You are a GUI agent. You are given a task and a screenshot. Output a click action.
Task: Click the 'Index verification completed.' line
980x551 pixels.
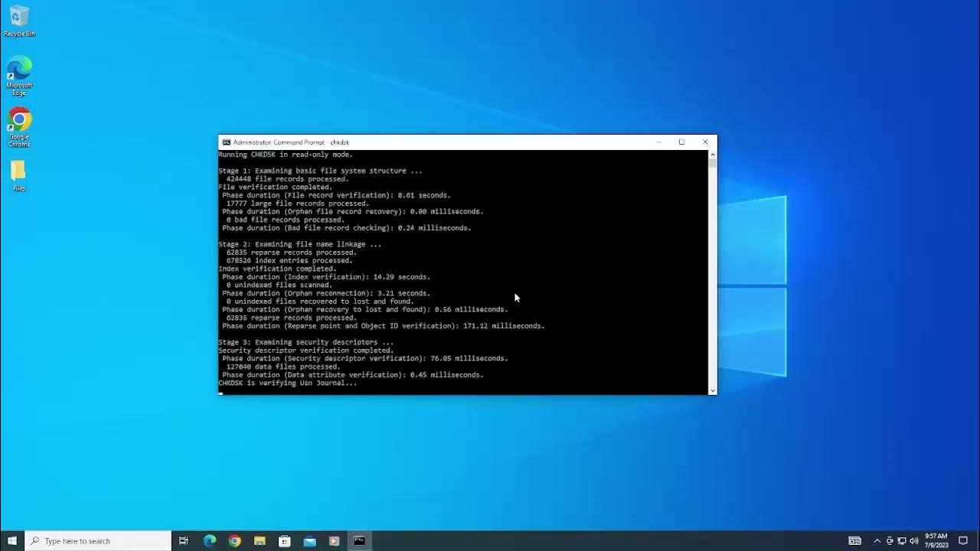pyautogui.click(x=277, y=269)
